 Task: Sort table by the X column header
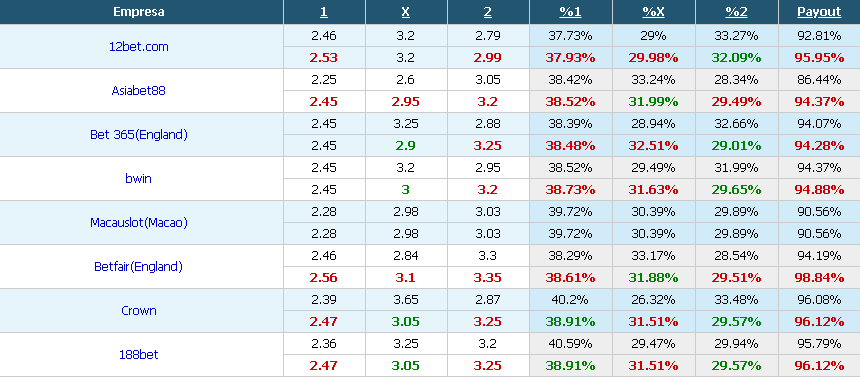pyautogui.click(x=406, y=12)
